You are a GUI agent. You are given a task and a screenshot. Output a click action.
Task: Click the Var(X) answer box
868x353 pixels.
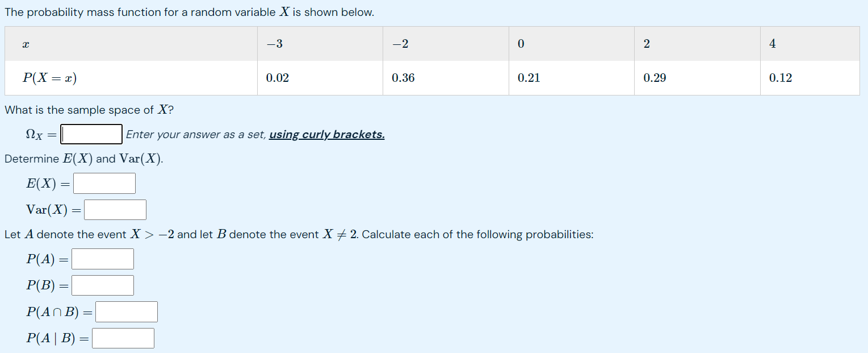(x=115, y=209)
